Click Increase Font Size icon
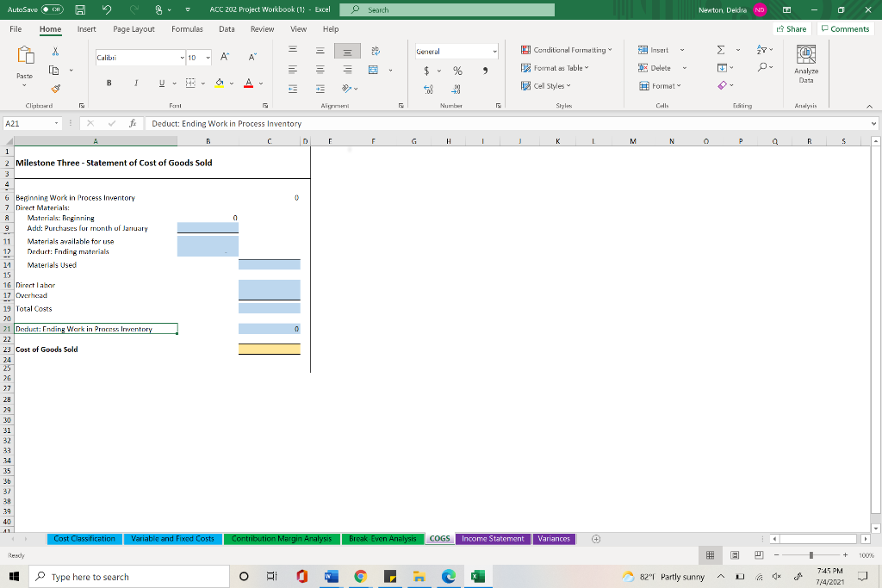Screen dimensions: 882x588 [x=225, y=57]
